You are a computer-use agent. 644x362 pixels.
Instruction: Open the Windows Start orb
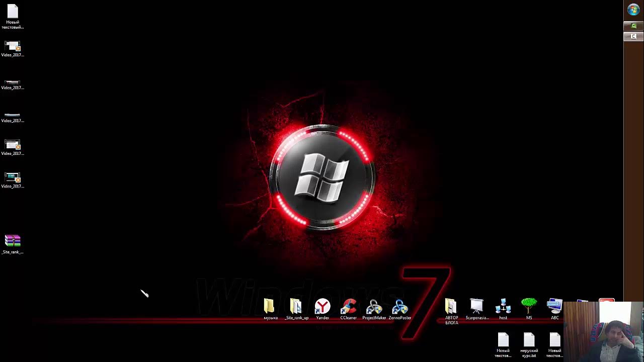click(x=633, y=10)
